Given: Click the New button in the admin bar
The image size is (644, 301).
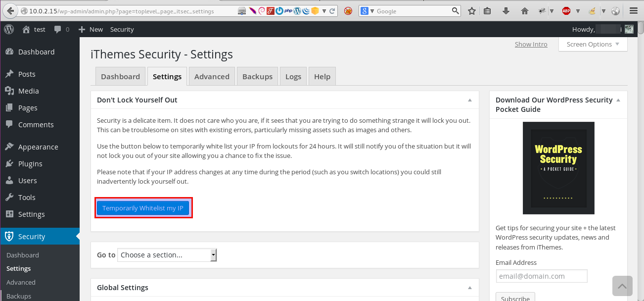Looking at the screenshot, I should click(x=91, y=30).
